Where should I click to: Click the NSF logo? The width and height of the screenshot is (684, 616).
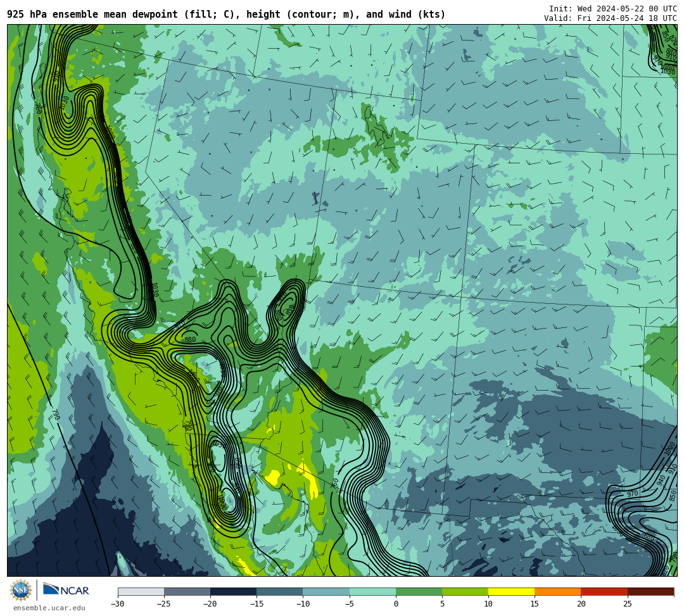tap(21, 590)
